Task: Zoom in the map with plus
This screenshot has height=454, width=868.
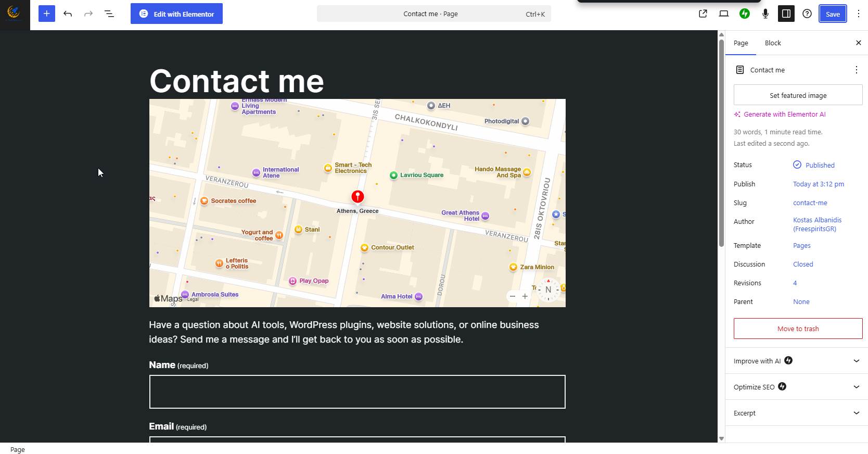Action: (x=525, y=296)
